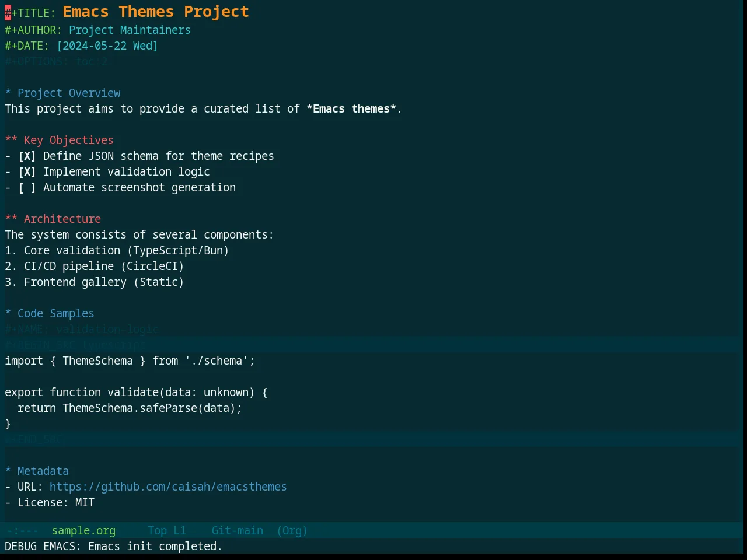Screen dimensions: 747x560
Task: Collapse the Project Overview heading star
Action: [8, 93]
